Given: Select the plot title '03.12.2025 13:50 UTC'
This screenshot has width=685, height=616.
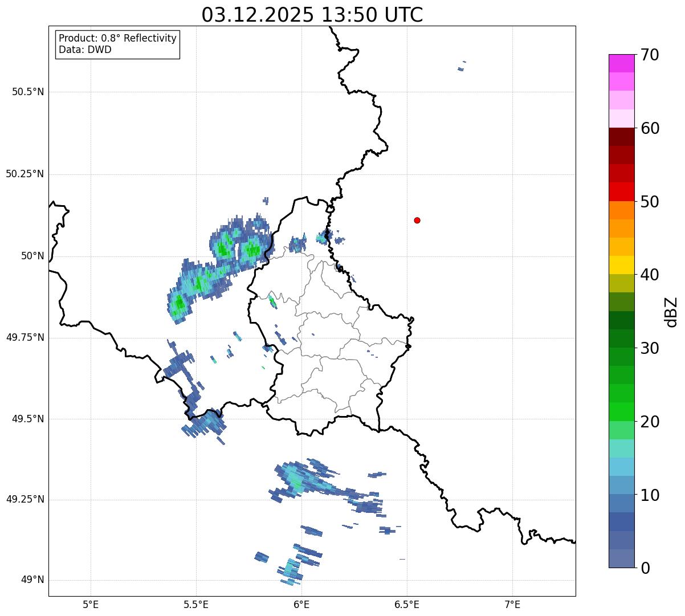Looking at the screenshot, I should 312,14.
